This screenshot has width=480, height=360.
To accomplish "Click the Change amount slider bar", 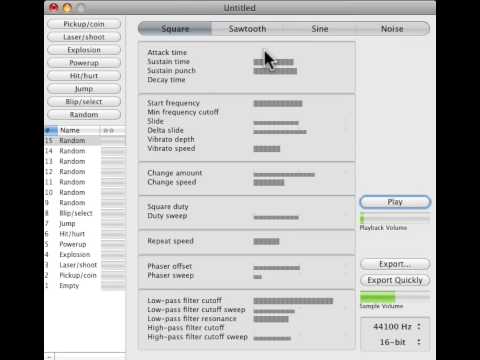I will 284,174.
